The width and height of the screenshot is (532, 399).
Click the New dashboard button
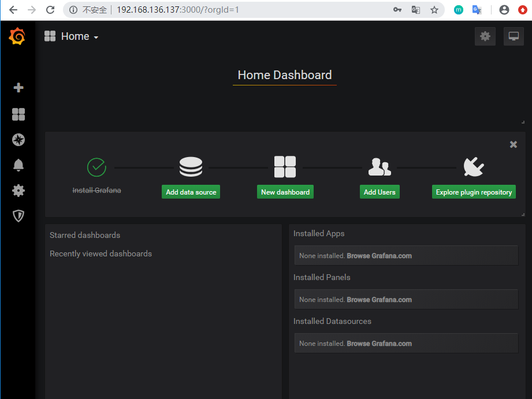click(285, 192)
